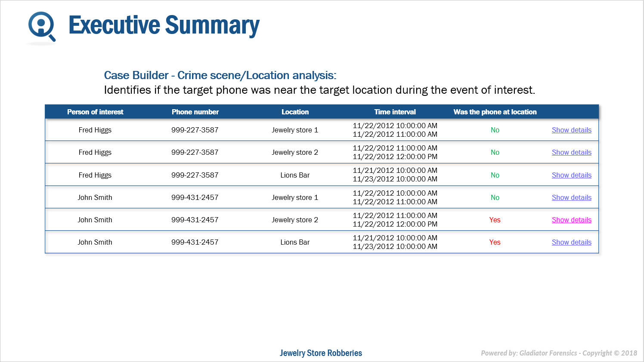This screenshot has height=362, width=644.
Task: Click the Powered by Gladiator Forensics footer text
Action: [x=558, y=353]
